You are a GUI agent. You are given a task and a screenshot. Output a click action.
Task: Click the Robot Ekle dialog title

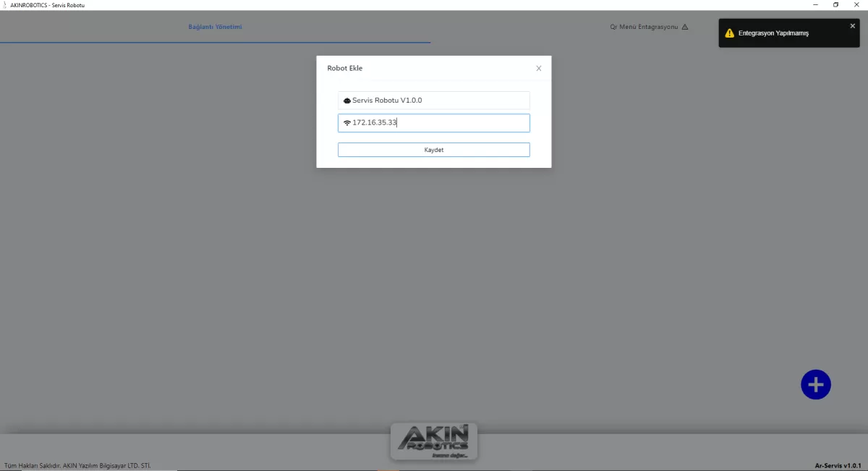(x=345, y=69)
